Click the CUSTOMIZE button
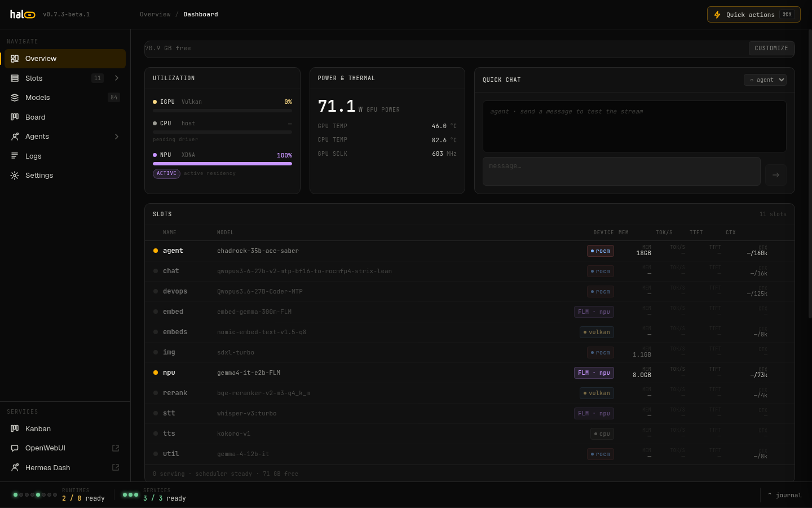 [771, 49]
